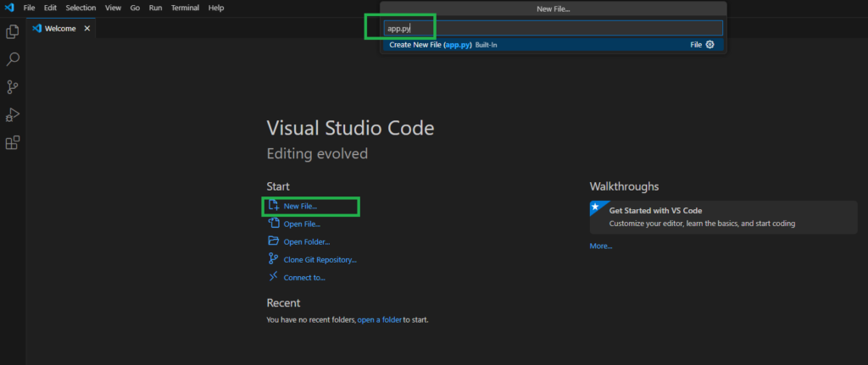The width and height of the screenshot is (868, 365).
Task: Click the gear icon in New File dropdown
Action: [710, 45]
